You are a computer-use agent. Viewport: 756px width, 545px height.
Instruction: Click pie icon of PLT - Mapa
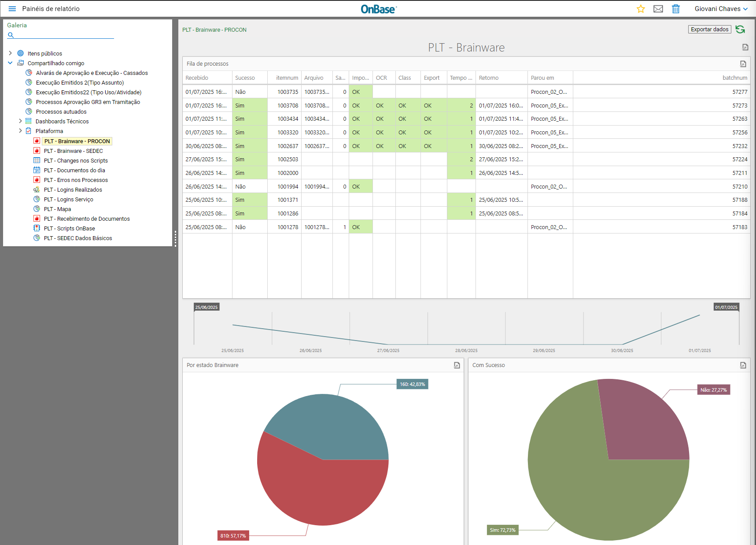coord(37,209)
